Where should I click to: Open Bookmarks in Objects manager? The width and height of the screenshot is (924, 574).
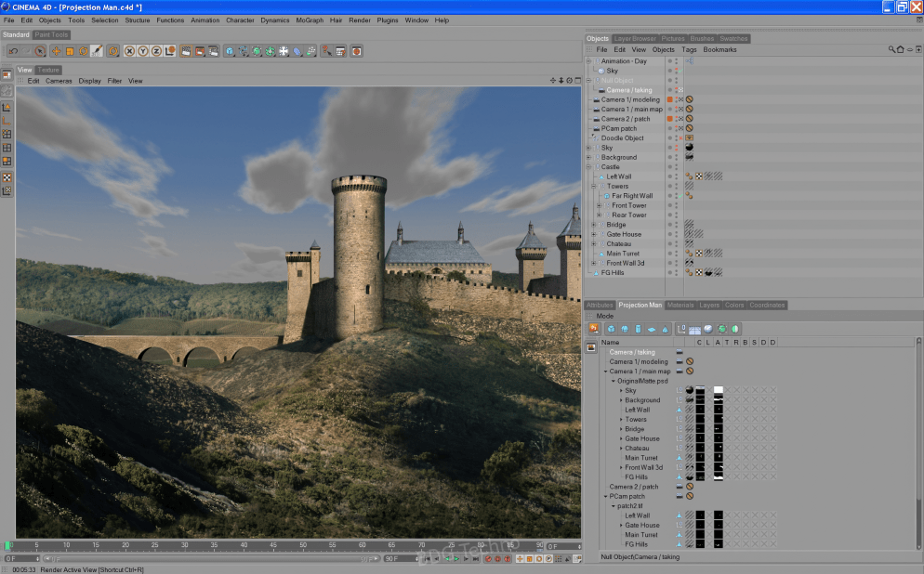(x=719, y=49)
